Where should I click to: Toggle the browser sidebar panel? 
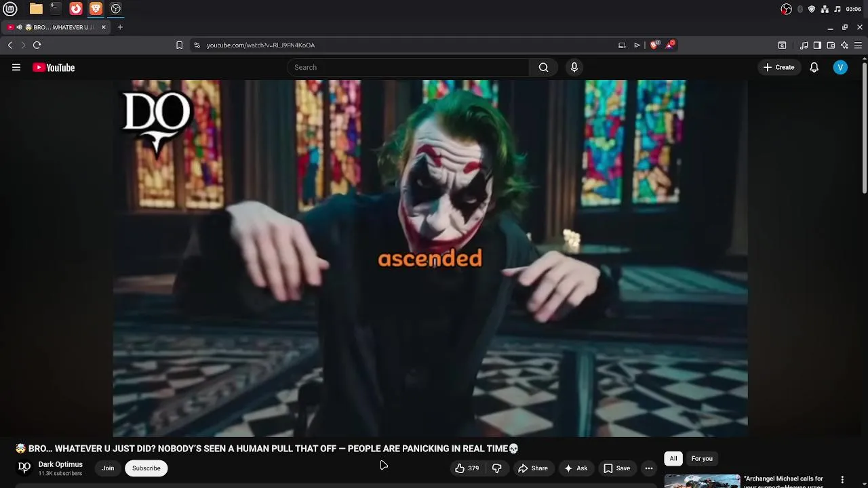click(817, 45)
